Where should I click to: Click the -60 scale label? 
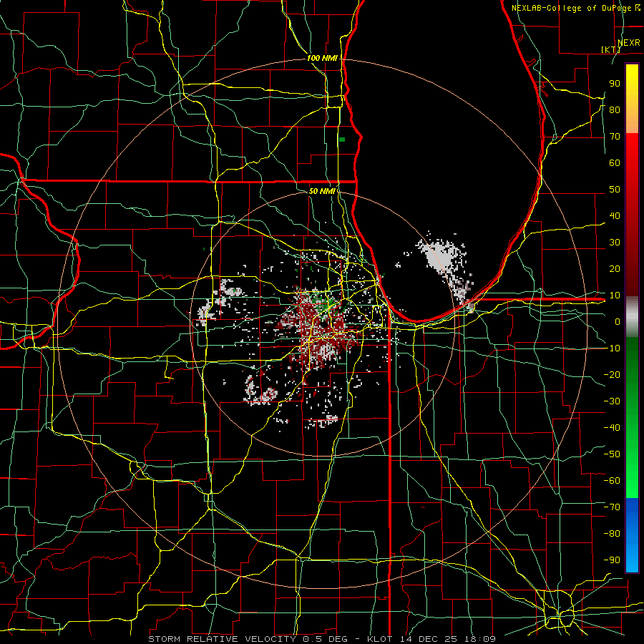click(x=612, y=481)
